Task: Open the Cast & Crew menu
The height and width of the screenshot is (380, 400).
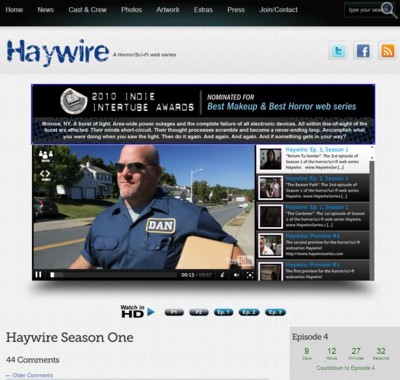Action: click(x=87, y=10)
